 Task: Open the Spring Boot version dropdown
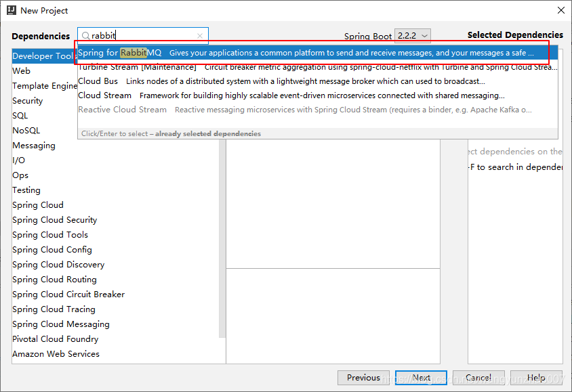(x=413, y=36)
